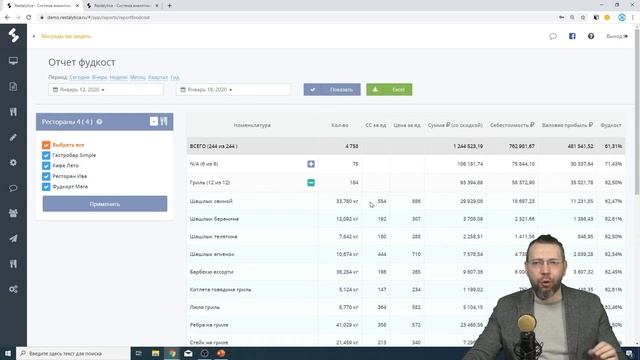Click the Применить button
The height and width of the screenshot is (360, 640).
tap(105, 204)
